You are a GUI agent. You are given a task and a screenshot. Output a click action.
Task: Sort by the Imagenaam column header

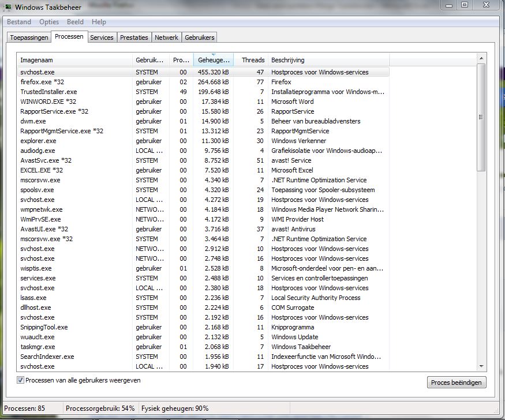point(74,60)
